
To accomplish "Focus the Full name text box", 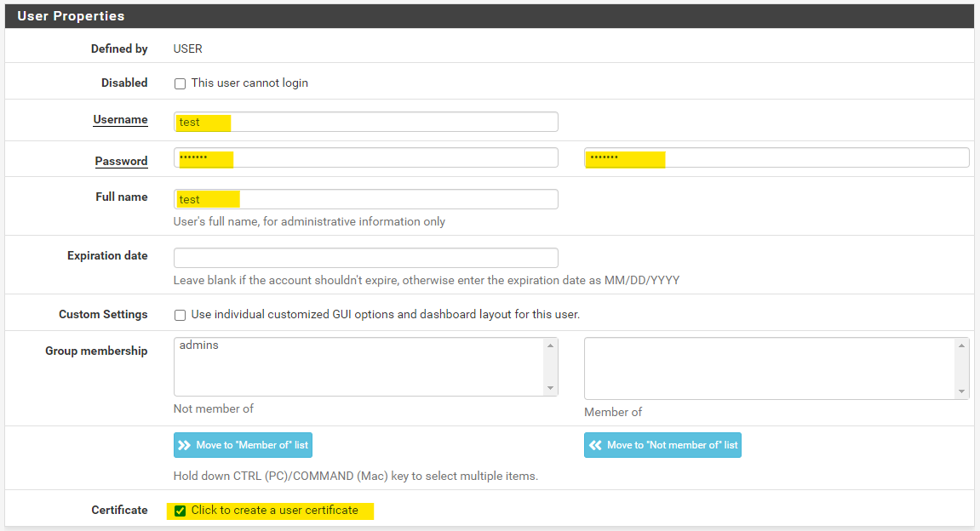I will (x=366, y=199).
